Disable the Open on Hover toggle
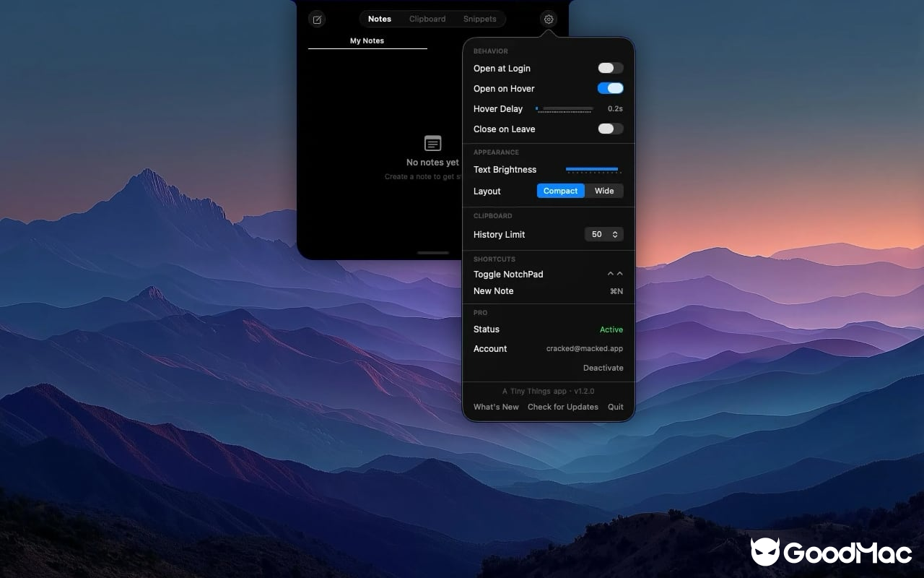This screenshot has height=578, width=924. point(609,88)
